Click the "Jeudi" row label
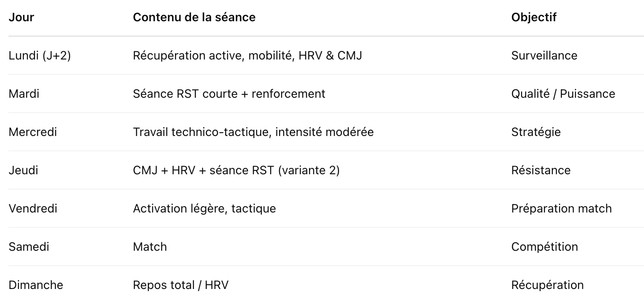This screenshot has height=306, width=644. (23, 170)
